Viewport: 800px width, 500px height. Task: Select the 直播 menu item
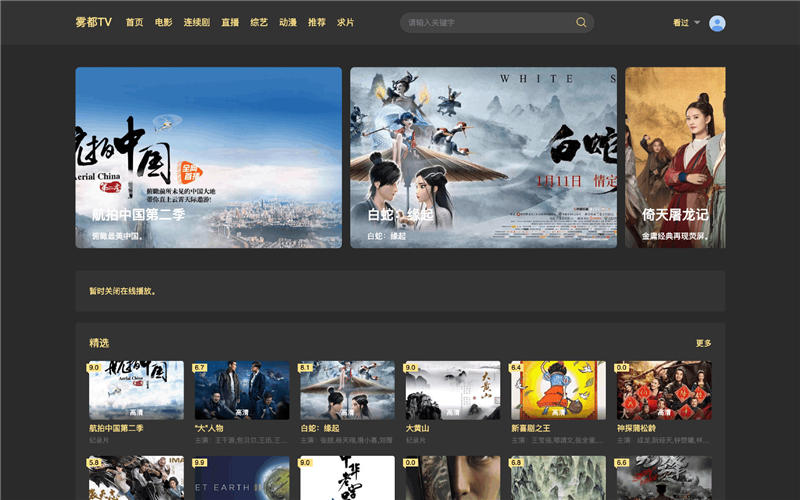pos(230,22)
